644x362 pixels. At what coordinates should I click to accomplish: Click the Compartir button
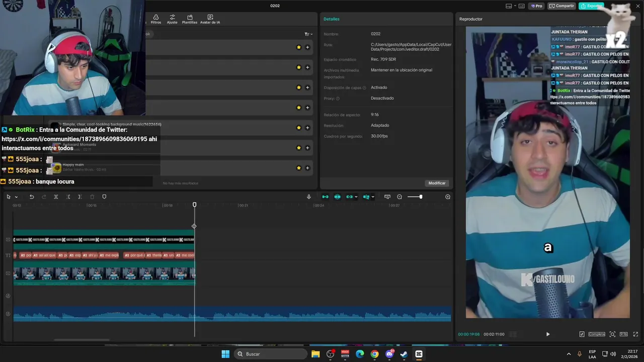click(561, 6)
